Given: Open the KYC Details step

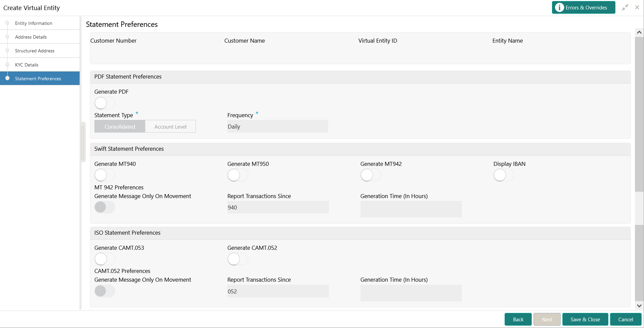Looking at the screenshot, I should coord(27,65).
